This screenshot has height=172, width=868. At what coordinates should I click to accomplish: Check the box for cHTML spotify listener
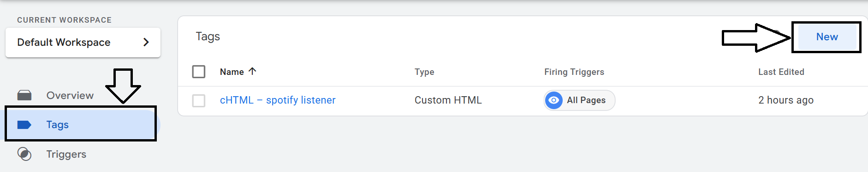(x=199, y=100)
